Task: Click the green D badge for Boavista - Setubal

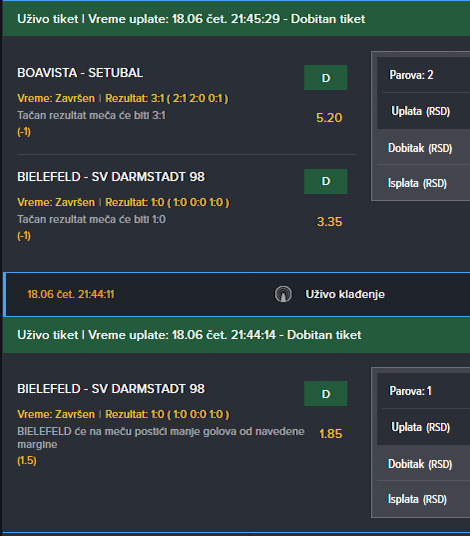Action: click(325, 78)
